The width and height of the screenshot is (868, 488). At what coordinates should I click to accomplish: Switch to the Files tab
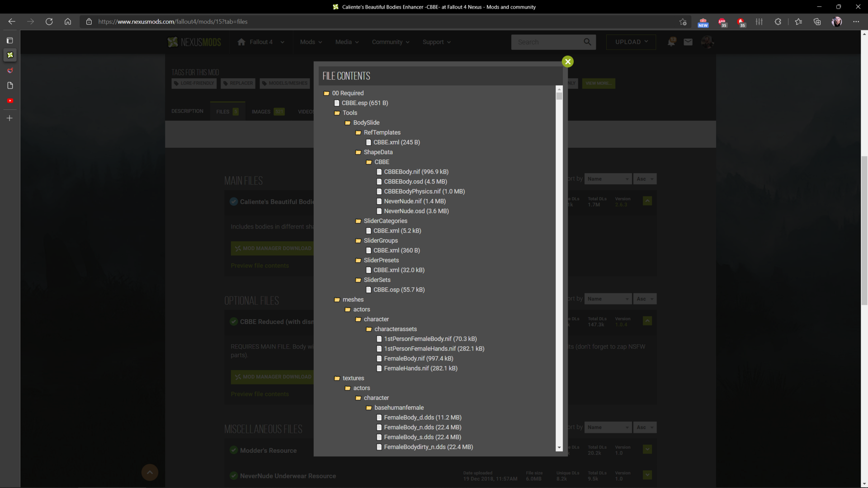[x=227, y=111]
